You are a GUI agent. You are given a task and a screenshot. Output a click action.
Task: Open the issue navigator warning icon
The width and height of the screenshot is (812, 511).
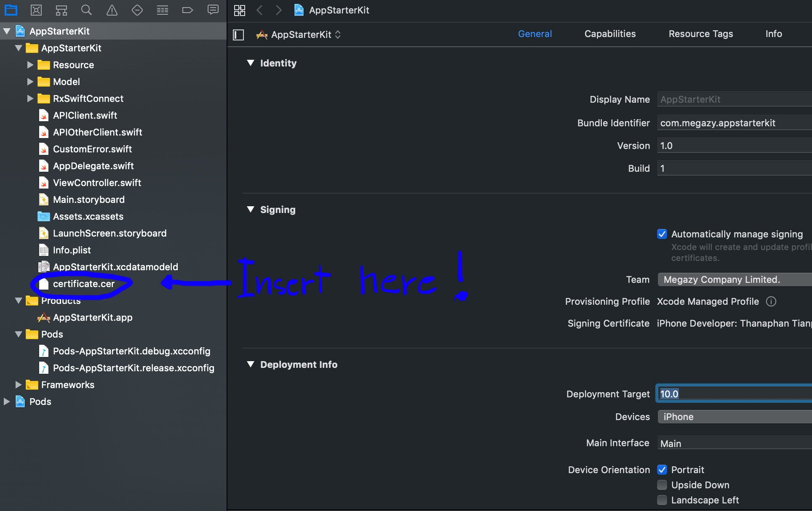[x=112, y=10]
